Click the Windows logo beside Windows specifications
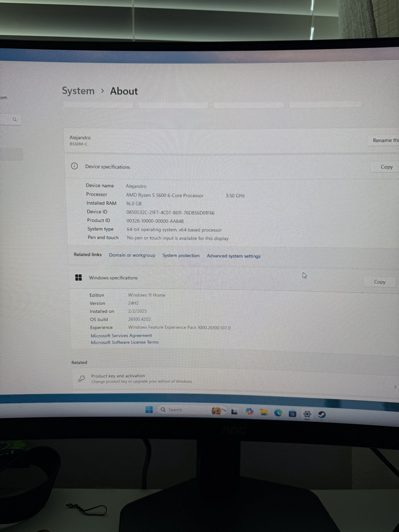The image size is (399, 532). point(79,277)
